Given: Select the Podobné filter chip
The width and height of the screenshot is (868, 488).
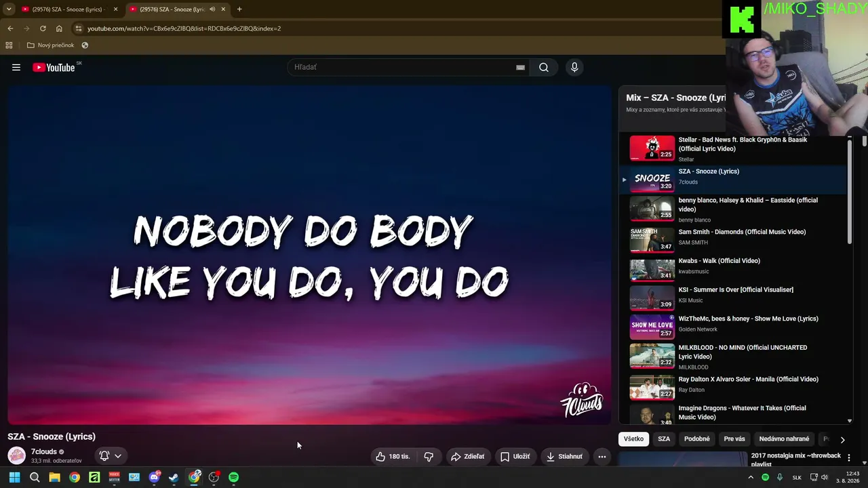Looking at the screenshot, I should click(x=697, y=439).
